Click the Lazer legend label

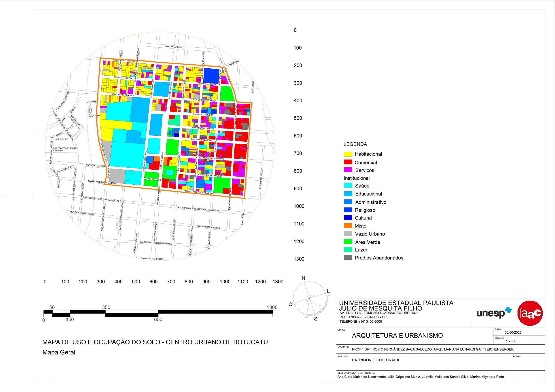pos(361,250)
